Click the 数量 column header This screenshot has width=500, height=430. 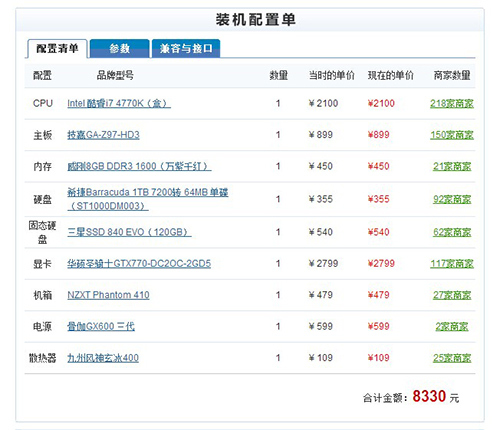click(278, 75)
